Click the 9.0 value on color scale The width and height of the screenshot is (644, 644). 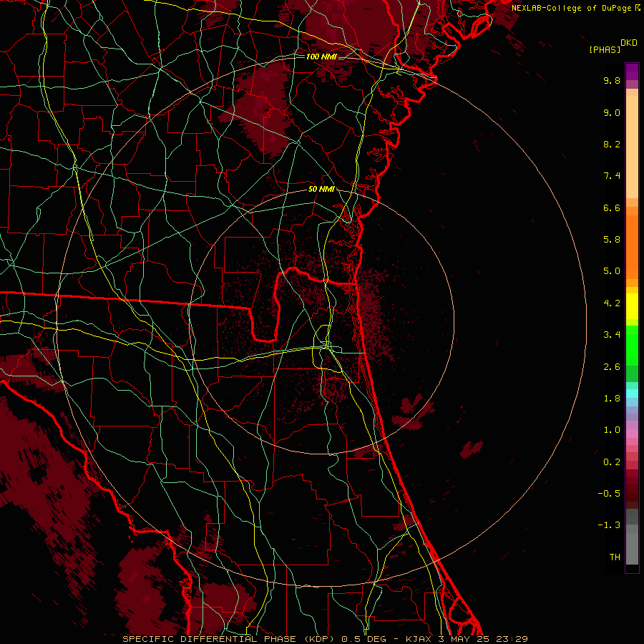pyautogui.click(x=612, y=112)
